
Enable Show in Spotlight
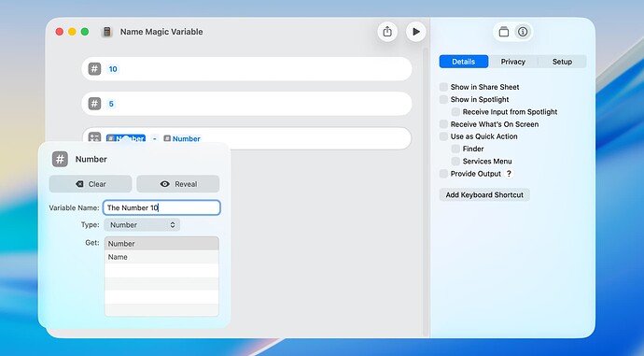coord(443,99)
